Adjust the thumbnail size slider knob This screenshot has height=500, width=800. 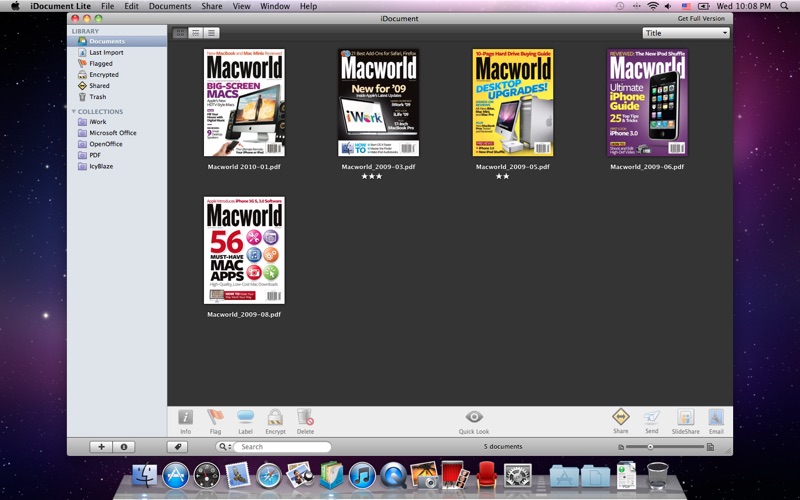650,447
